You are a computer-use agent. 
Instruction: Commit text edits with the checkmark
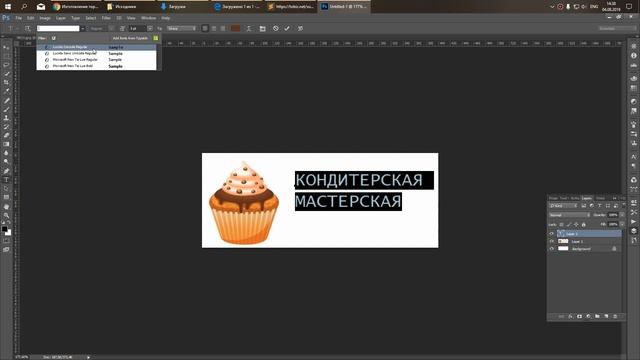tap(287, 29)
